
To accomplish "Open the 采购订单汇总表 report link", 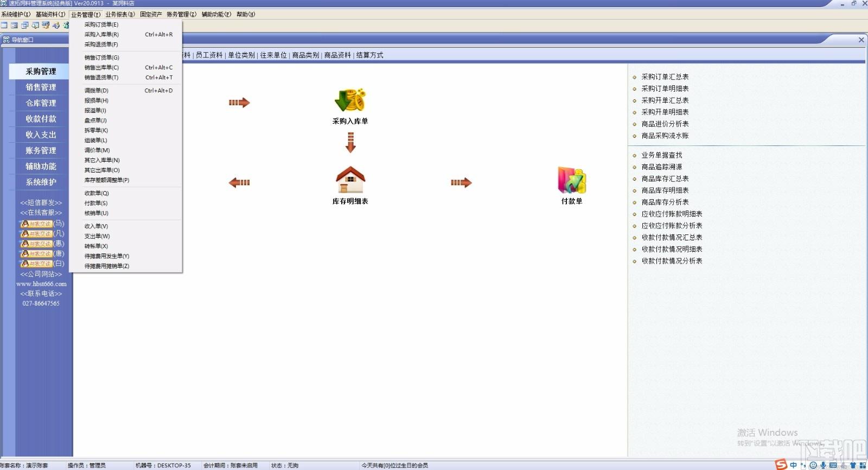I will 665,77.
